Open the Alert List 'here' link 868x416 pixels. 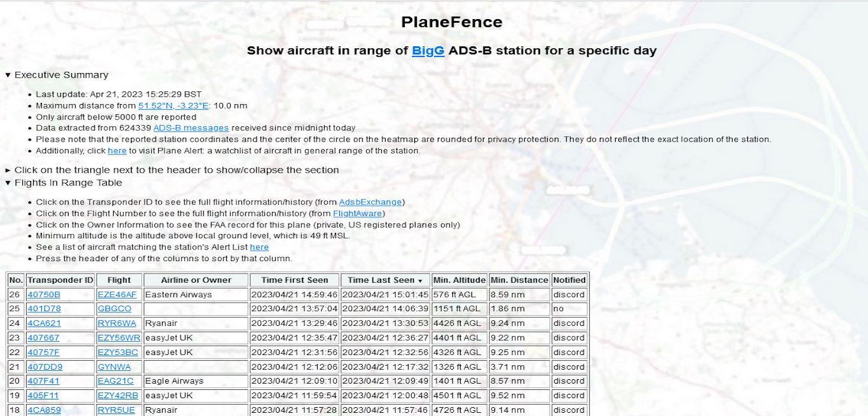259,248
